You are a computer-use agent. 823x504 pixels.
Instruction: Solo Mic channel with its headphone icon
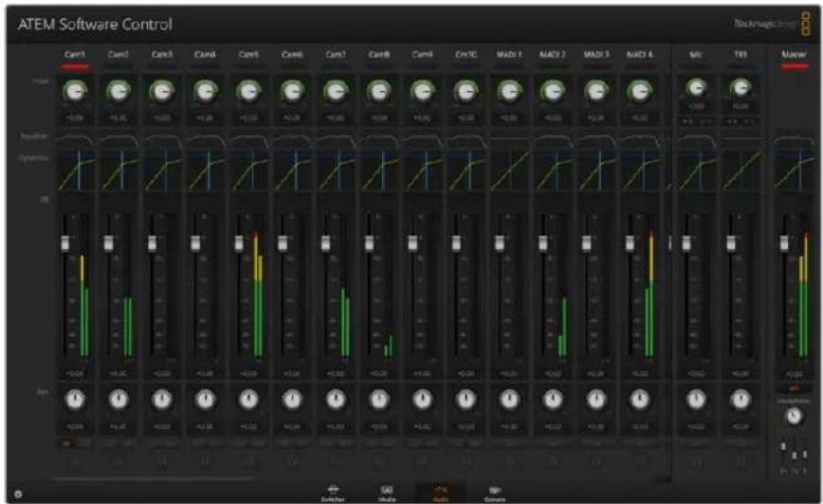click(696, 461)
